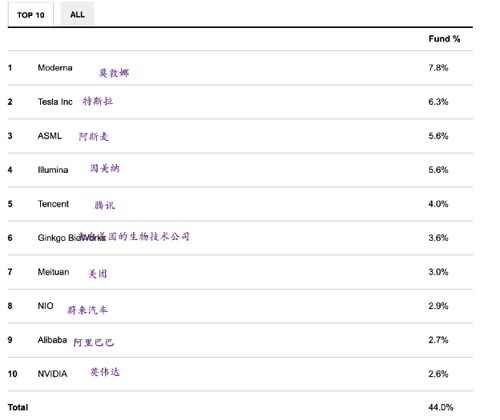This screenshot has width=500, height=420.
Task: Click rank number 10 in the list
Action: click(x=12, y=374)
